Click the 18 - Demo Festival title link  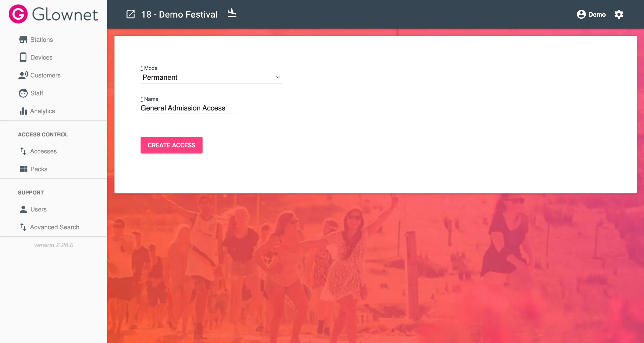coord(179,14)
